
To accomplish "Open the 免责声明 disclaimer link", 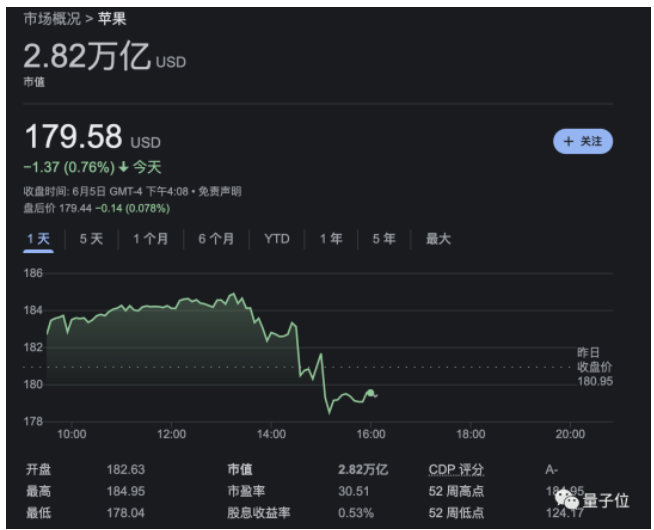I will tap(219, 191).
